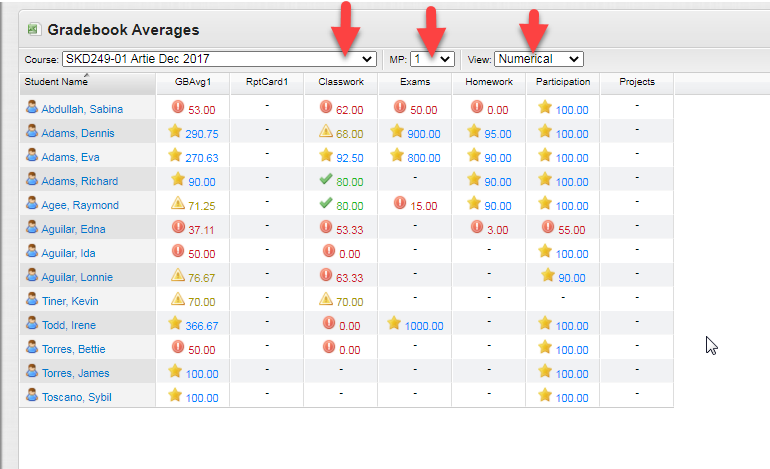
Task: Click the Homework column header
Action: 489,82
